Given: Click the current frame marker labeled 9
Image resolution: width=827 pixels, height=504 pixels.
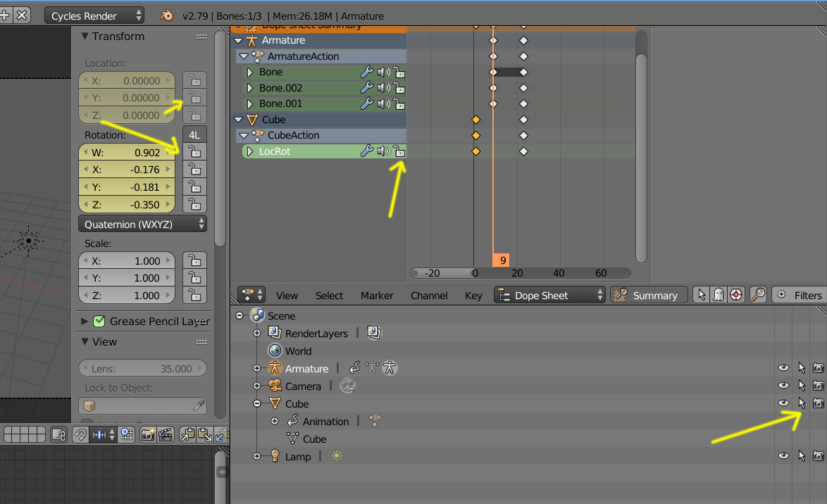Looking at the screenshot, I should [501, 260].
